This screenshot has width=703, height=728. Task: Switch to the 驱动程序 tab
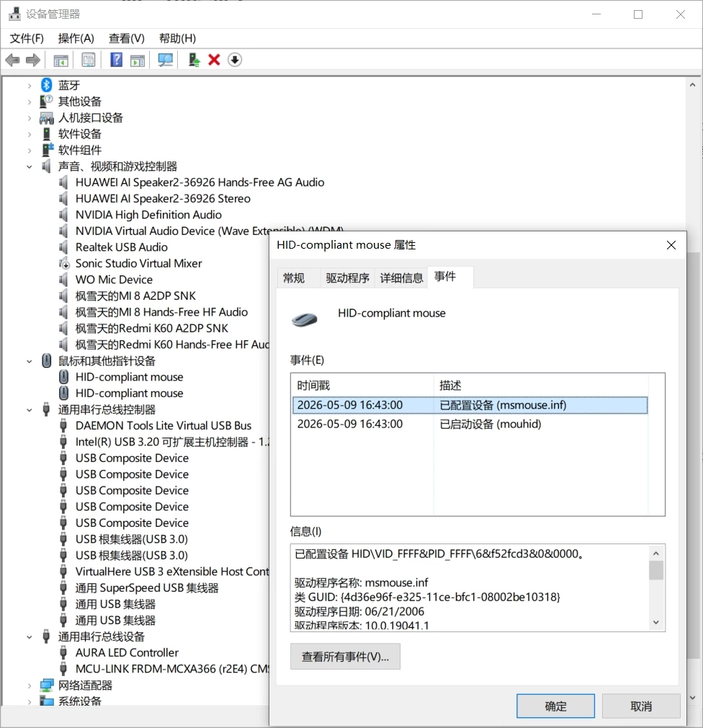tap(348, 278)
